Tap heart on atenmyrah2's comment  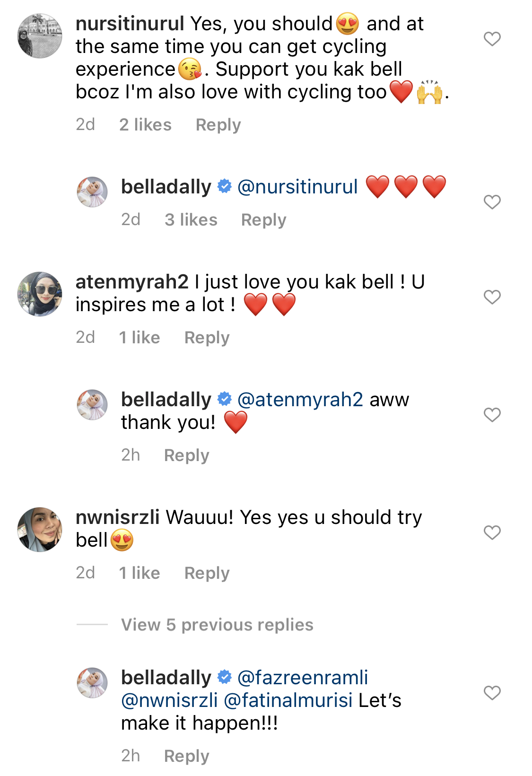click(x=492, y=297)
